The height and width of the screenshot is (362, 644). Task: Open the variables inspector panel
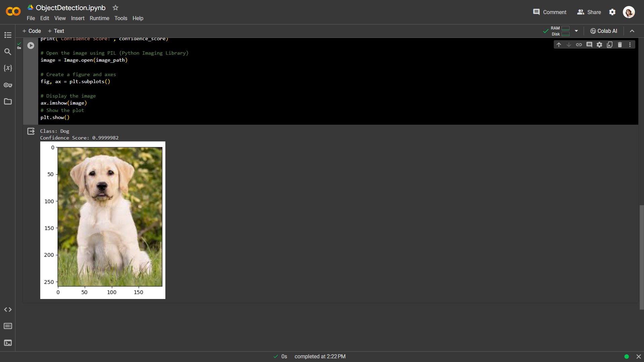click(8, 68)
